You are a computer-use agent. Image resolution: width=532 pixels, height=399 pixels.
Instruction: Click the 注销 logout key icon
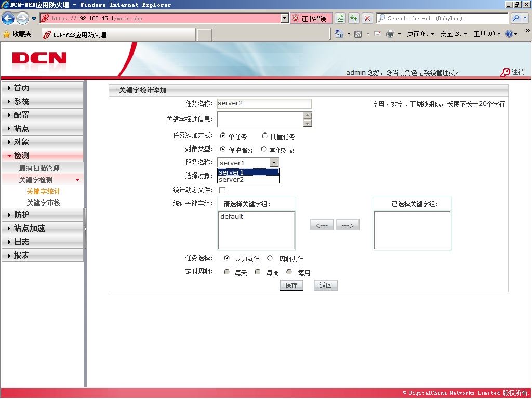(512, 72)
